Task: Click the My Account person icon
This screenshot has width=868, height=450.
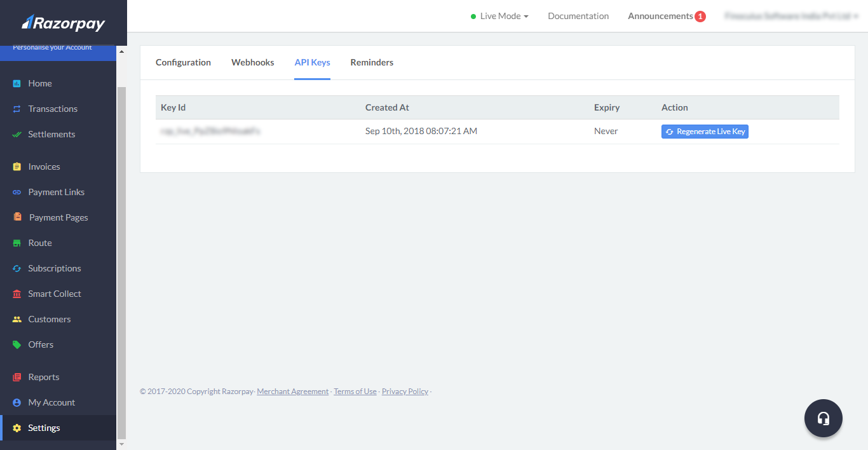Action: click(17, 402)
